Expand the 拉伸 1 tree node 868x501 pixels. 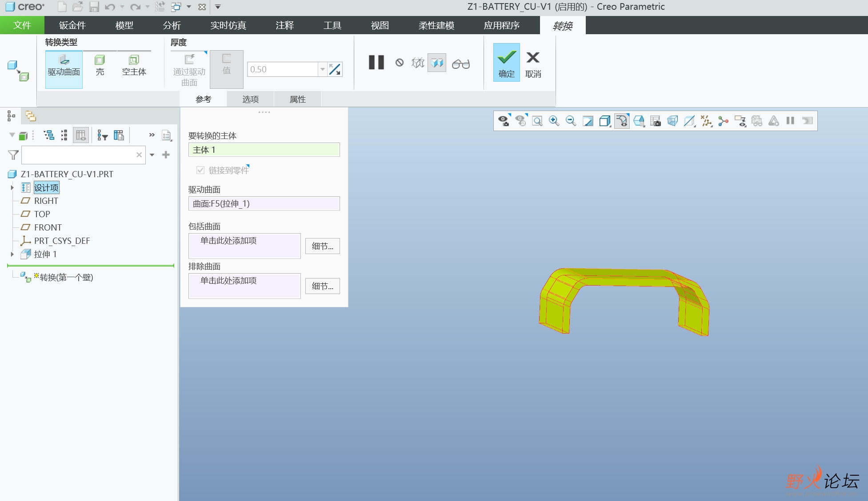[x=12, y=254]
